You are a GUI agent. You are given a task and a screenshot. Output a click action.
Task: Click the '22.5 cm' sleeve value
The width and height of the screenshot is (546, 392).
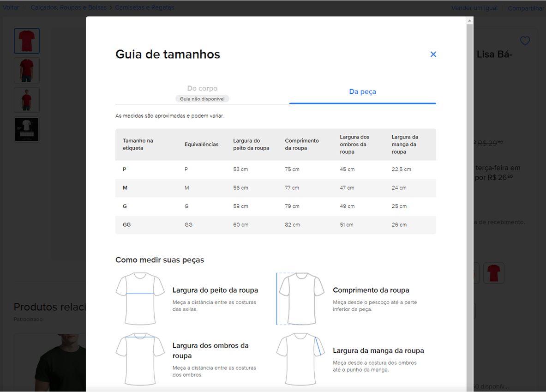pos(401,169)
